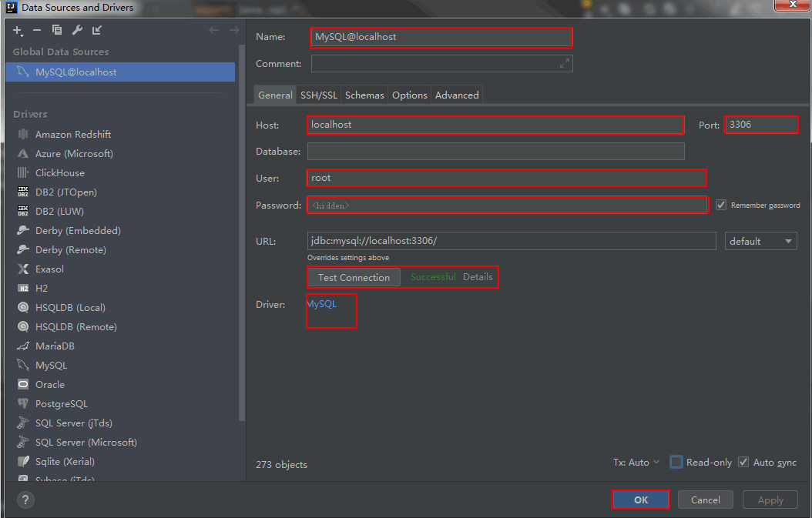The width and height of the screenshot is (812, 518).
Task: Click the Remove data source minus icon
Action: [37, 30]
